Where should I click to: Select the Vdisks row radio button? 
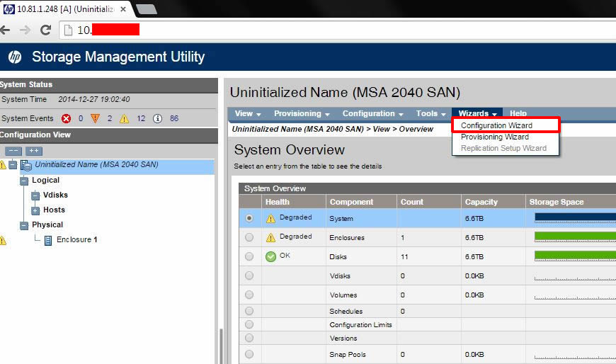point(249,275)
